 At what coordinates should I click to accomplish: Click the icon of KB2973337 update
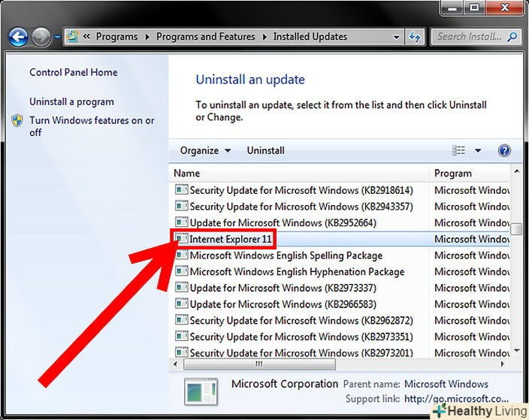(182, 287)
